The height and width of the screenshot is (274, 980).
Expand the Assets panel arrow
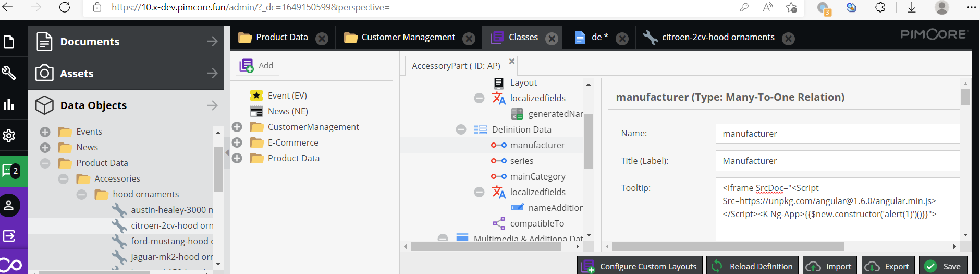[212, 73]
